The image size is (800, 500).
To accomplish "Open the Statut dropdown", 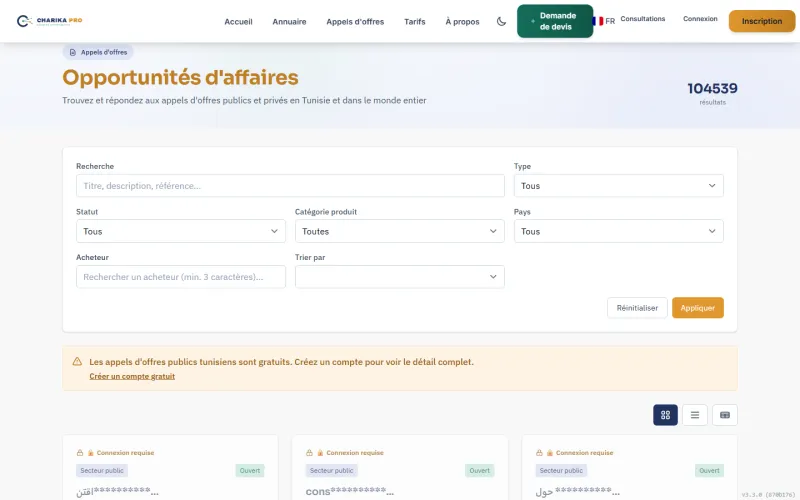I will pyautogui.click(x=181, y=231).
